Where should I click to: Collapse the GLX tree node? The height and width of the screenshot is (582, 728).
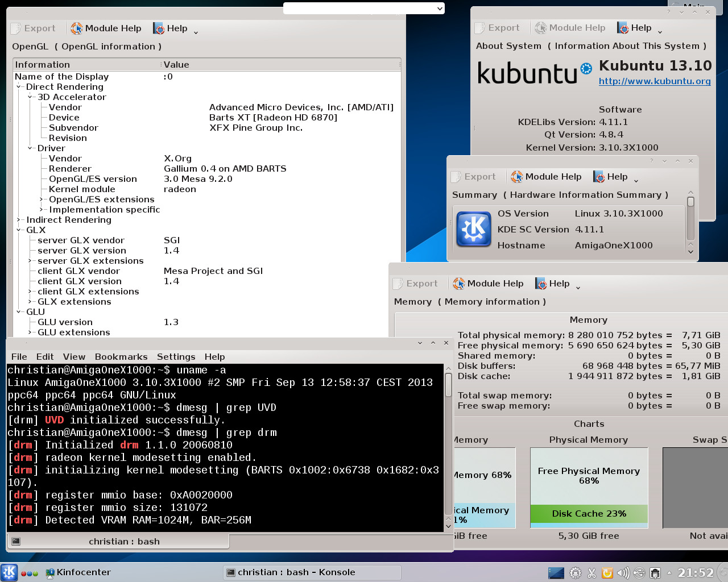pyautogui.click(x=19, y=230)
